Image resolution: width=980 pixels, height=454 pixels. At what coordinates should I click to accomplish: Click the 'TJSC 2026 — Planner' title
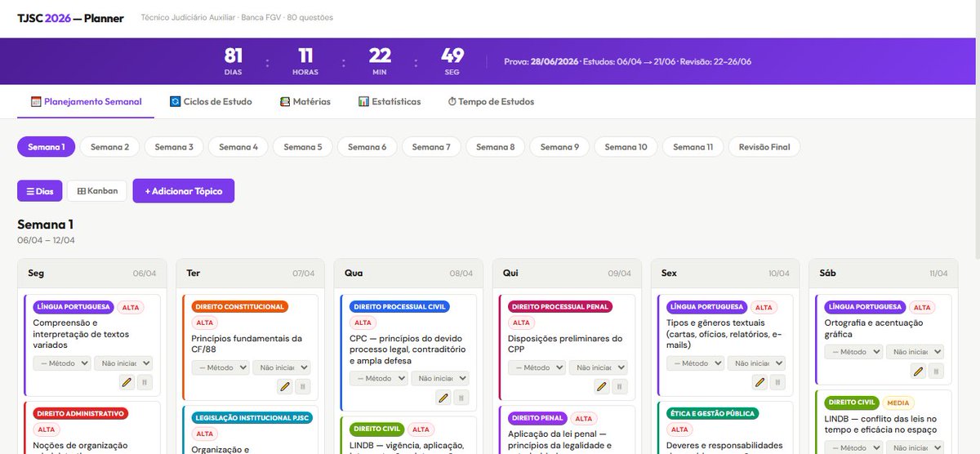point(70,18)
